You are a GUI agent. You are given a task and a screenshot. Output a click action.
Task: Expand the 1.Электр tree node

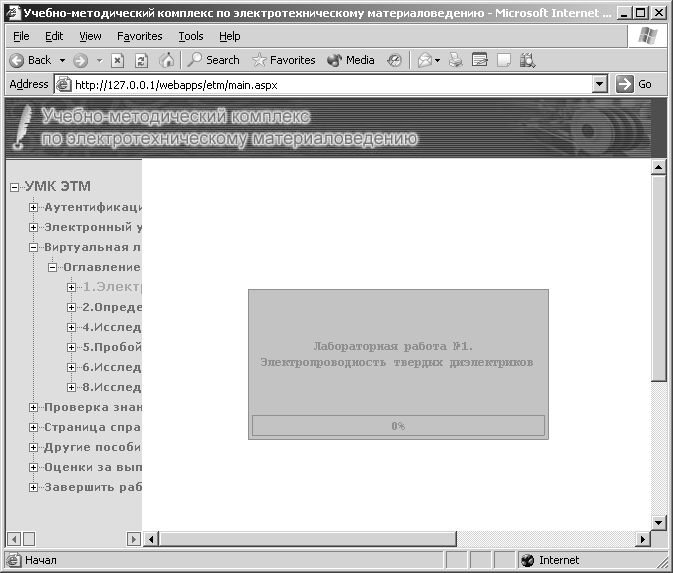72,287
